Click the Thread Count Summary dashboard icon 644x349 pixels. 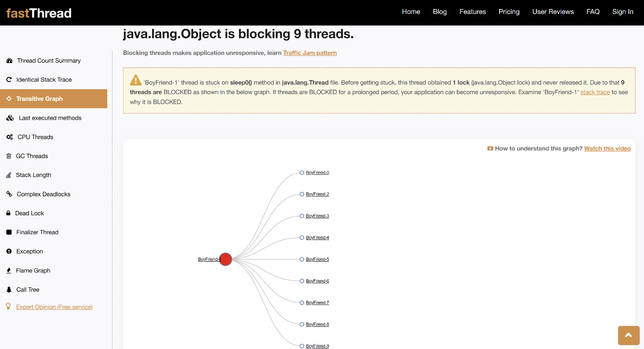pyautogui.click(x=9, y=61)
